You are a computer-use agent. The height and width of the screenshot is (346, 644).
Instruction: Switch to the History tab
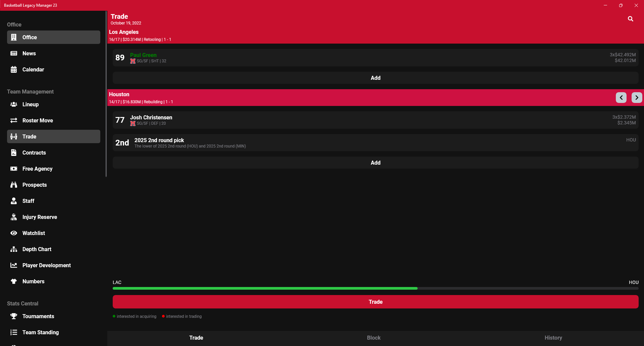553,338
